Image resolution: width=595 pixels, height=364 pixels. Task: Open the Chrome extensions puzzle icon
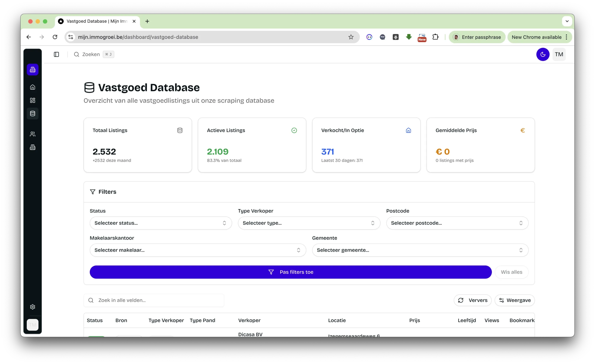click(x=435, y=37)
